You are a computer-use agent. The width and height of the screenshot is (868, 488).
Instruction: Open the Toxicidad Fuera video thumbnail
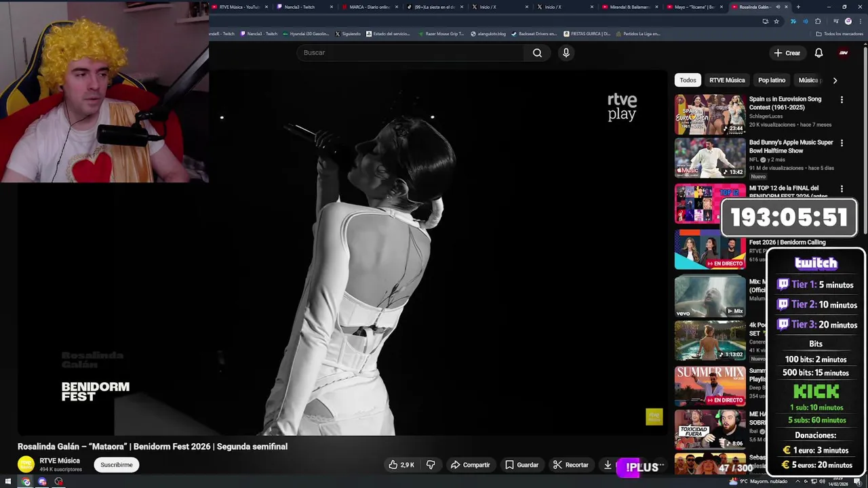tap(710, 429)
